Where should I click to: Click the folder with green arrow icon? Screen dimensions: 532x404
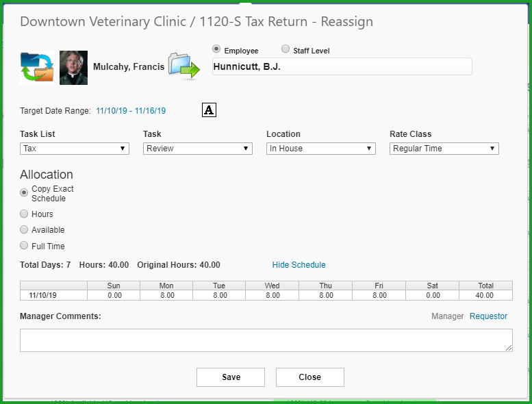pos(184,66)
